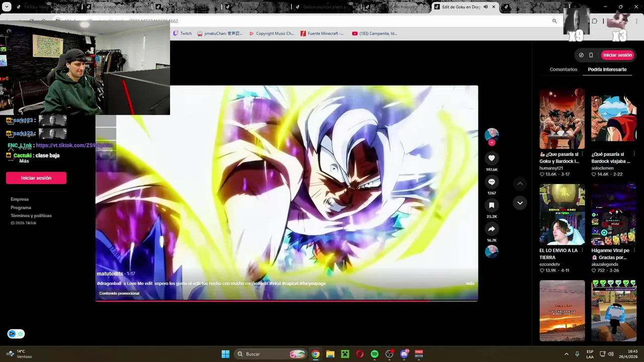Open matutedits profile from video caption
The height and width of the screenshot is (362, 644).
(x=110, y=274)
